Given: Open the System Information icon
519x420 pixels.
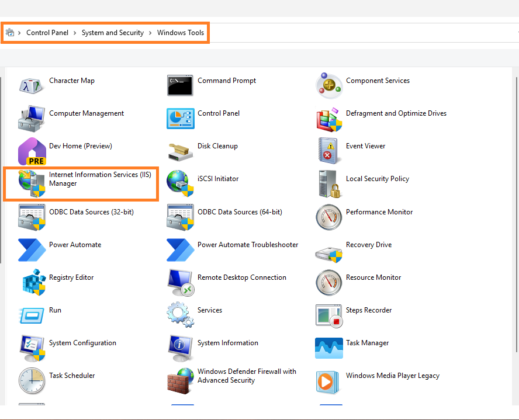Looking at the screenshot, I should (x=180, y=348).
